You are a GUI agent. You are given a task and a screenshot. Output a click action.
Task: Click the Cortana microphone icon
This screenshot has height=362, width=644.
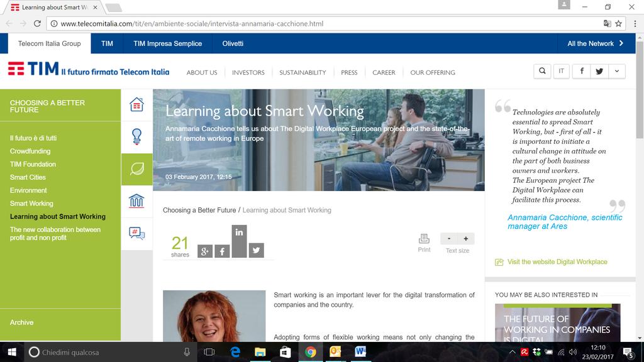[187, 352]
